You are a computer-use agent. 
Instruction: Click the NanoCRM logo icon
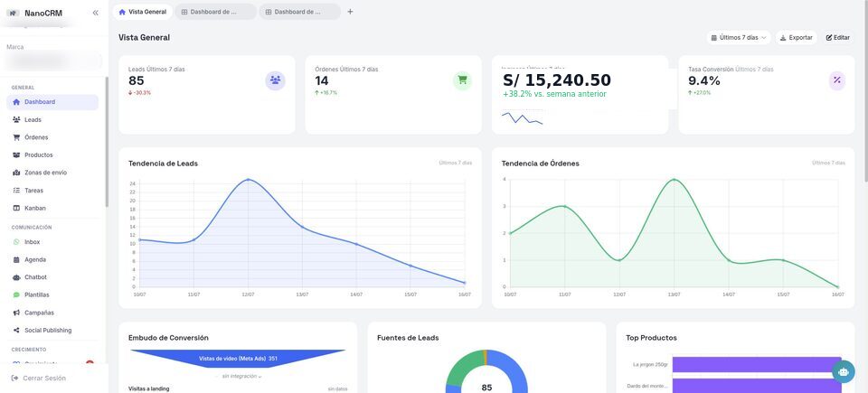point(12,13)
